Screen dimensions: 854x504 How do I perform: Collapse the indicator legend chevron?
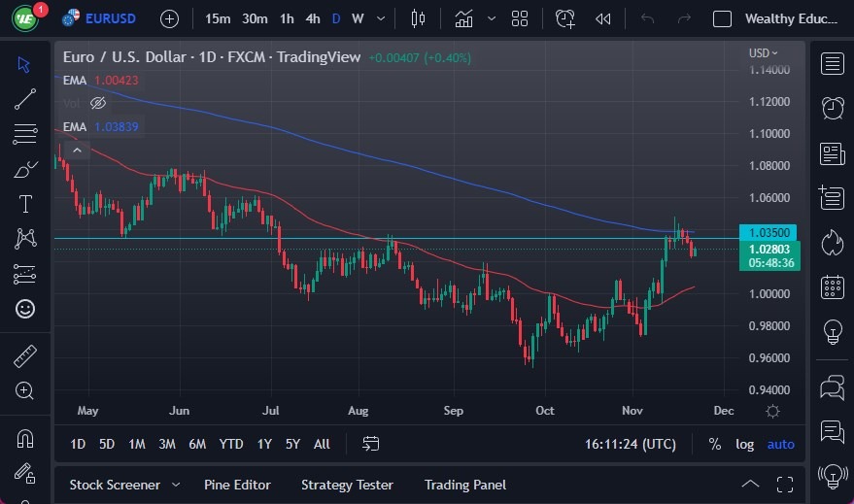click(77, 150)
